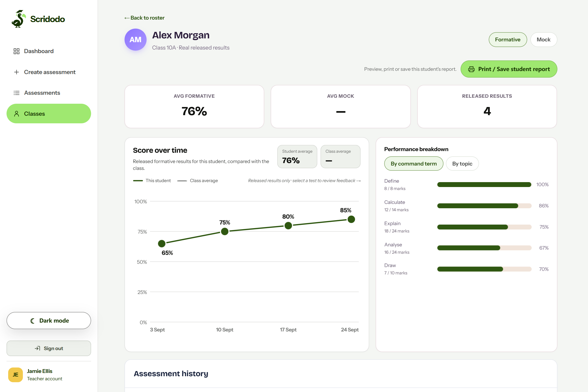Open Dashboard from the sidebar
Viewport: 588px width, 392px height.
[49, 51]
